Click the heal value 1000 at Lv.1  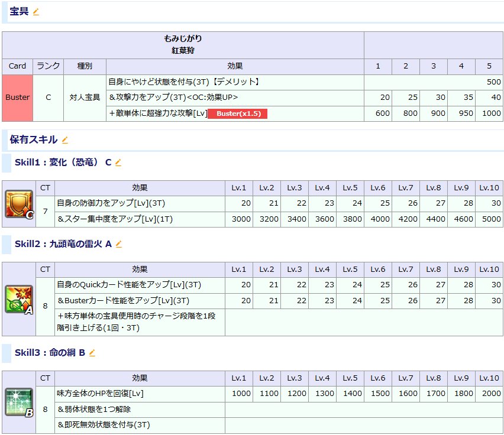pyautogui.click(x=241, y=394)
